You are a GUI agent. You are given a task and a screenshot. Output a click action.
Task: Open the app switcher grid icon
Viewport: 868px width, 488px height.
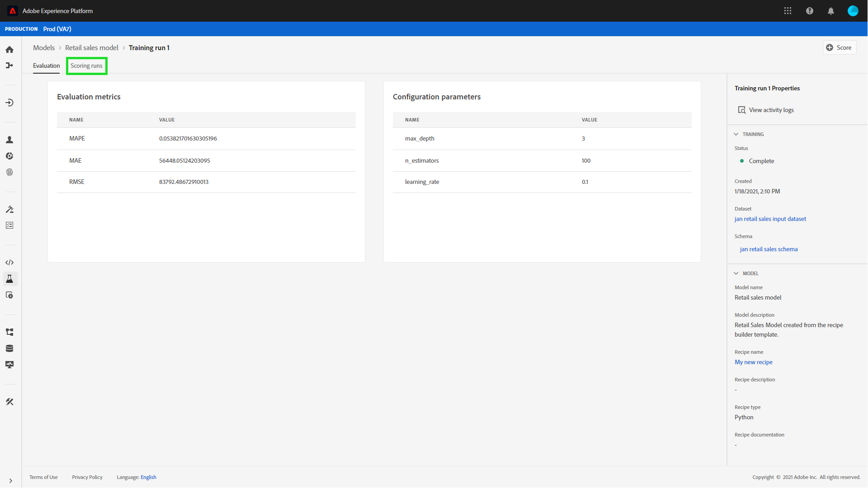point(788,11)
